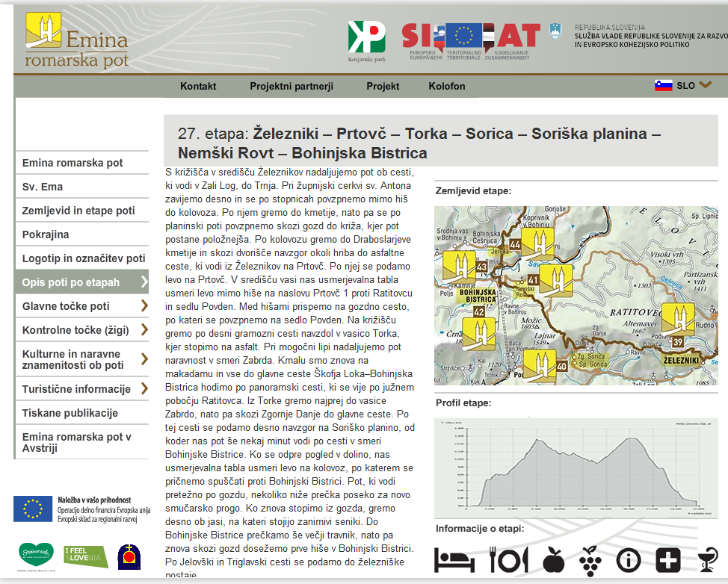This screenshot has width=728, height=584.
Task: Open the Kolofon menu item
Action: tap(447, 86)
